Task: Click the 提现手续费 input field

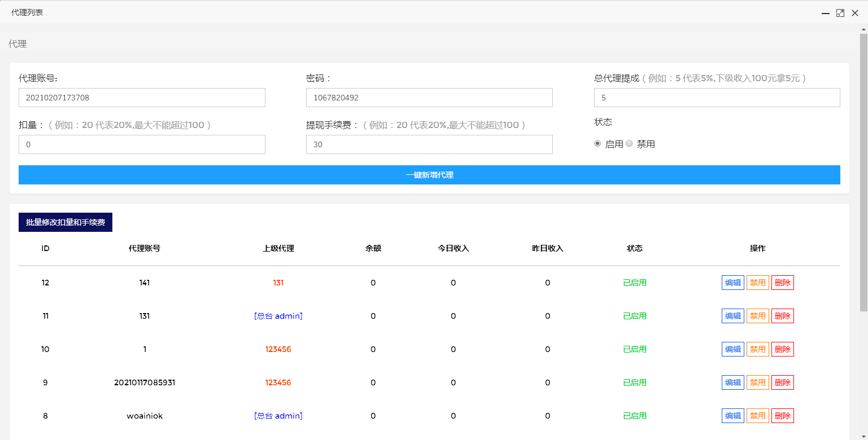Action: (x=429, y=144)
